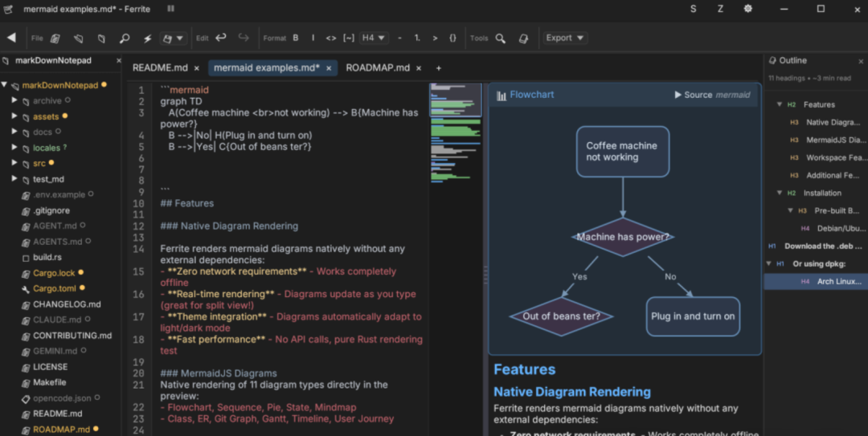Toggle strikethrough with the [~] button
868x436 pixels.
click(349, 38)
